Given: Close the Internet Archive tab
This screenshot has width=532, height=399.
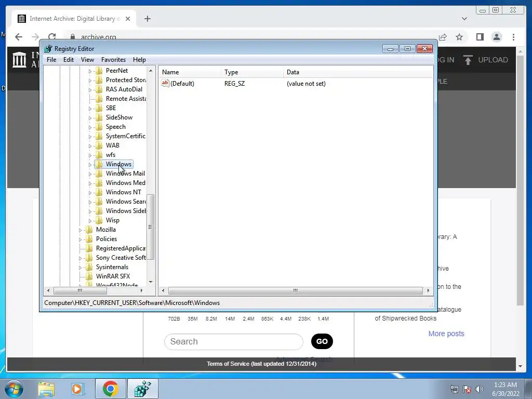Looking at the screenshot, I should click(x=128, y=19).
